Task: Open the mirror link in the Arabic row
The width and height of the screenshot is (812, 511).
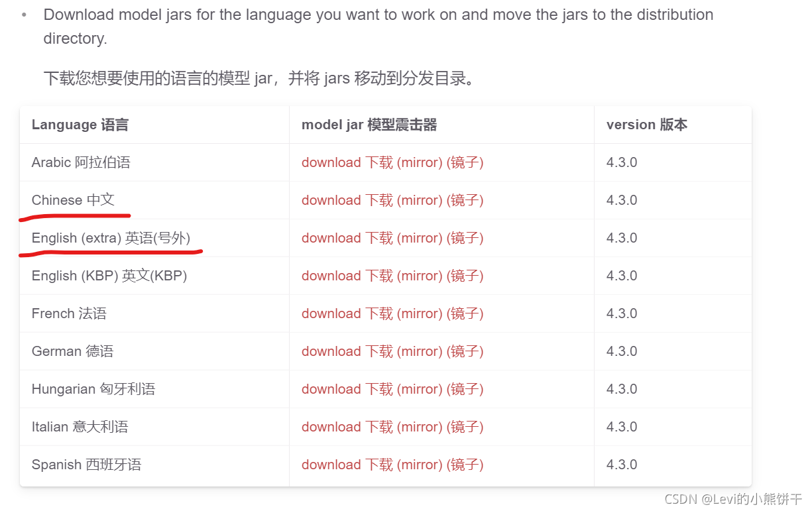Action: coord(440,162)
